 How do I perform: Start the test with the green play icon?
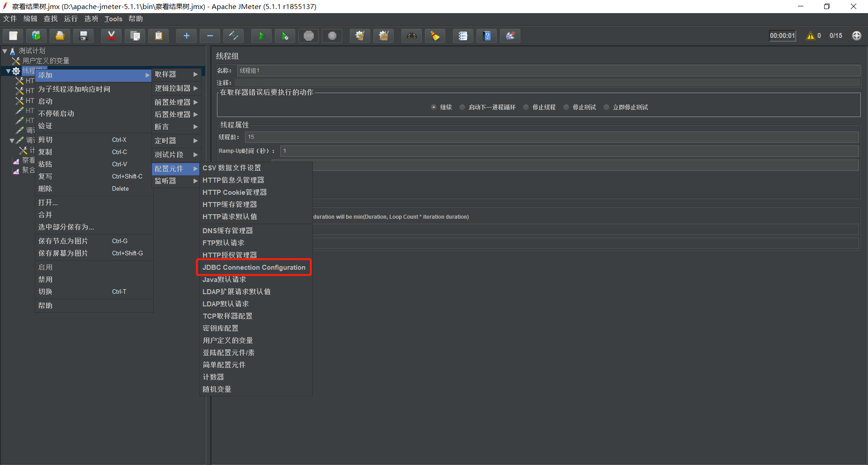(x=261, y=36)
